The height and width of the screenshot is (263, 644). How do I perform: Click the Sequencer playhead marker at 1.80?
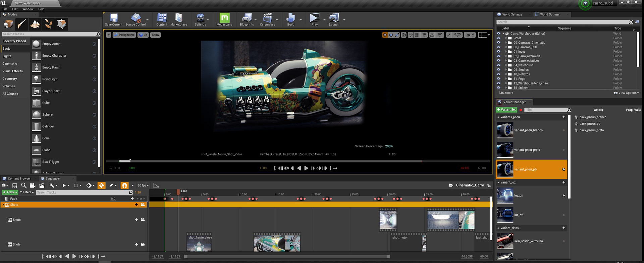pos(178,192)
